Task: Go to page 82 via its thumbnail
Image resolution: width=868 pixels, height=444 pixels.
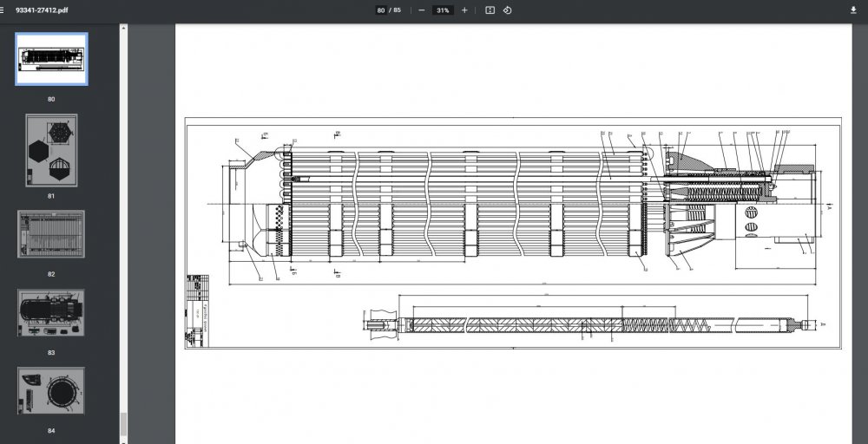Action: click(x=51, y=234)
